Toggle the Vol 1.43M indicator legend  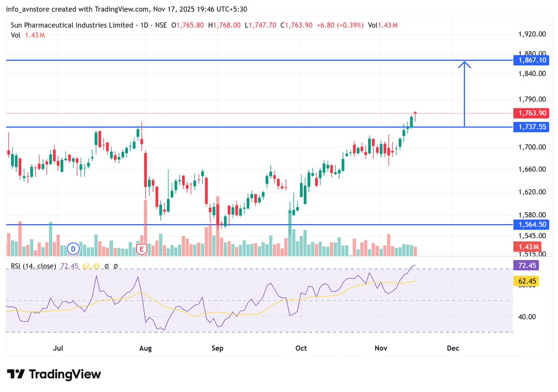pos(27,35)
